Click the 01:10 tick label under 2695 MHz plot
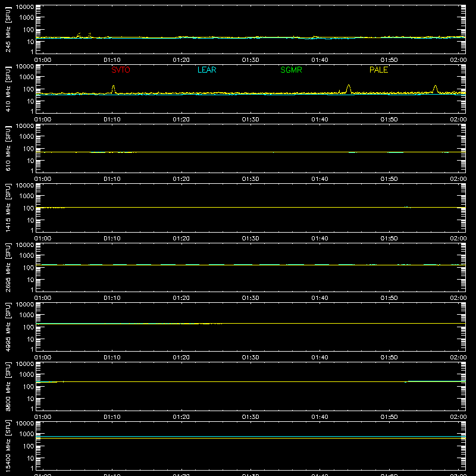 [112, 298]
